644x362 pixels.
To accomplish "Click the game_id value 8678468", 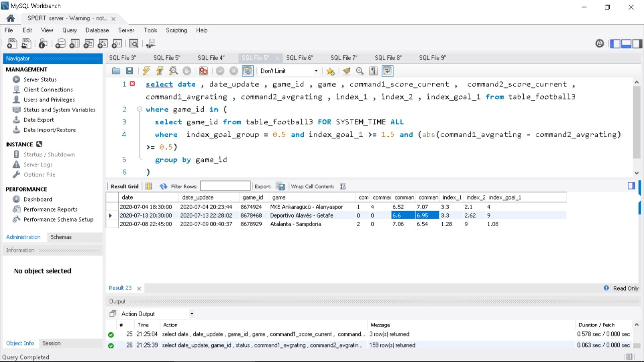I will (x=251, y=215).
